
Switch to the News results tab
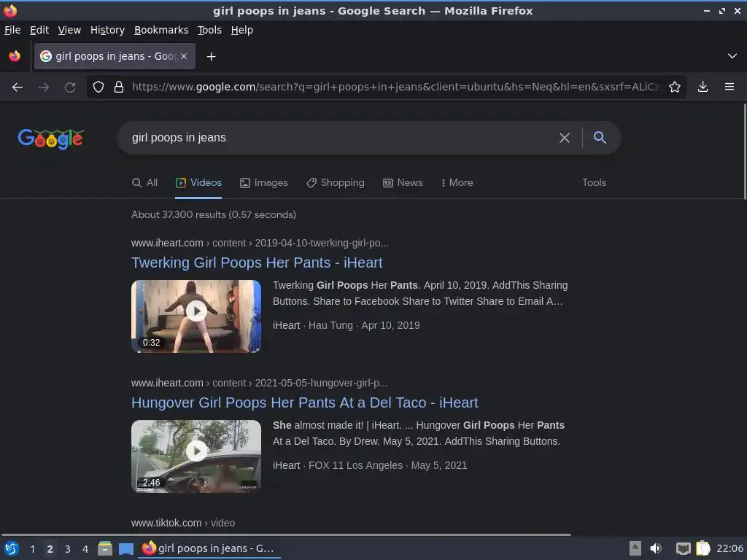click(403, 183)
